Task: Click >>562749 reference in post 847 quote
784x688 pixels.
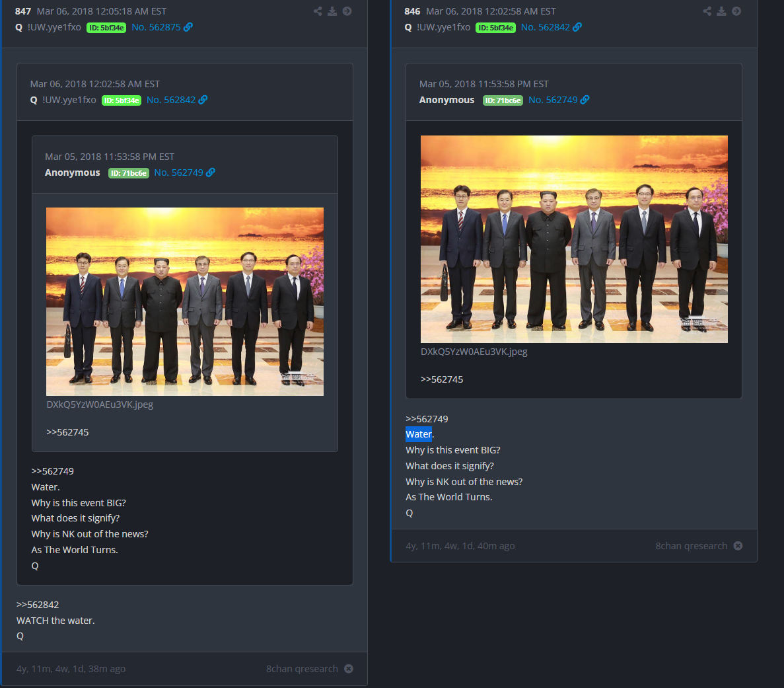Action: (52, 471)
